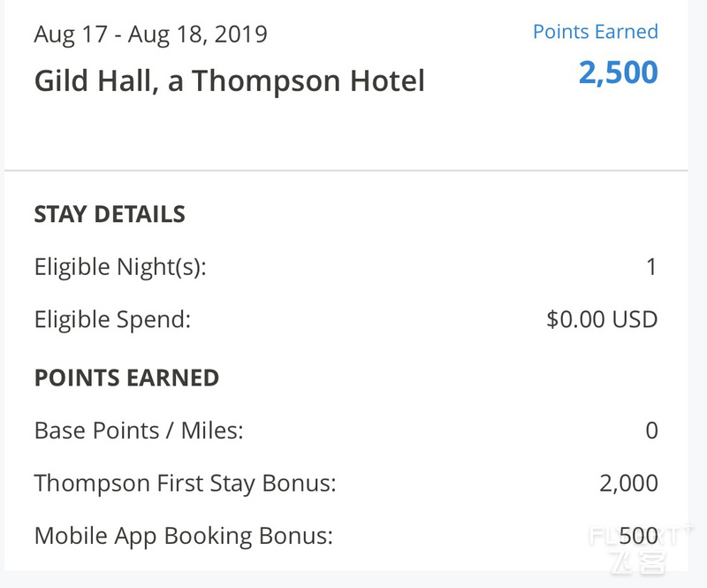
Task: Click the 500 mobile bonus value
Action: tap(638, 536)
